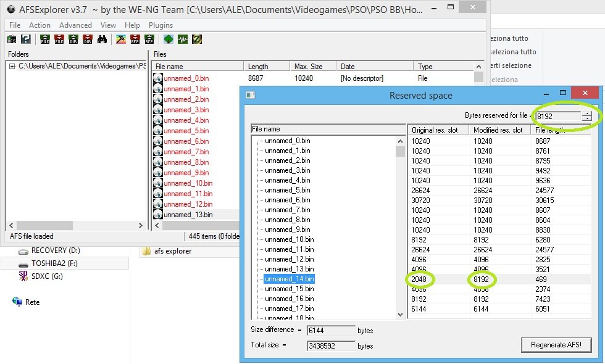
Task: Select unnamed_7.bin in the main Files list
Action: [x=186, y=152]
